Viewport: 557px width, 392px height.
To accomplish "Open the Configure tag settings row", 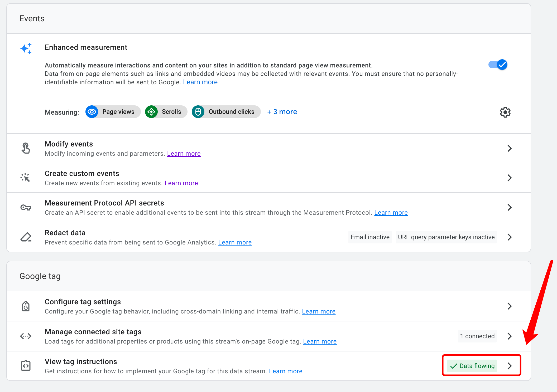I will pos(268,306).
